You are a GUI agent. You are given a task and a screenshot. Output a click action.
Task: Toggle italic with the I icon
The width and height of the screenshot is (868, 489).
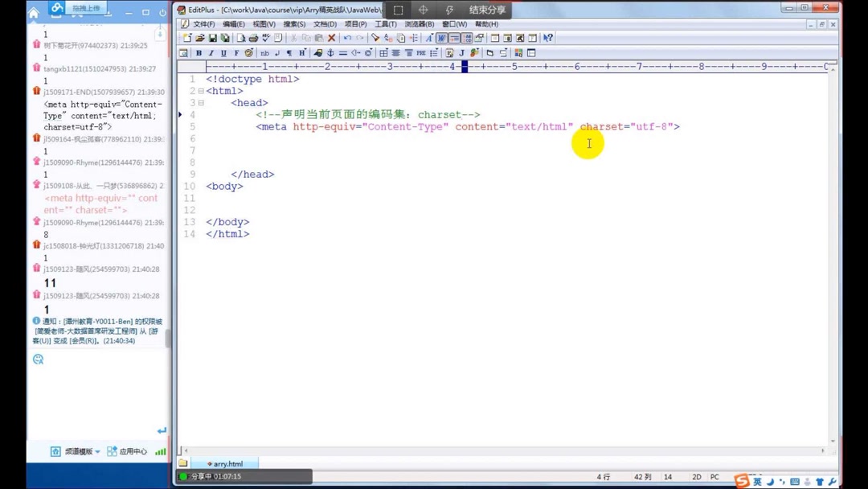click(211, 52)
